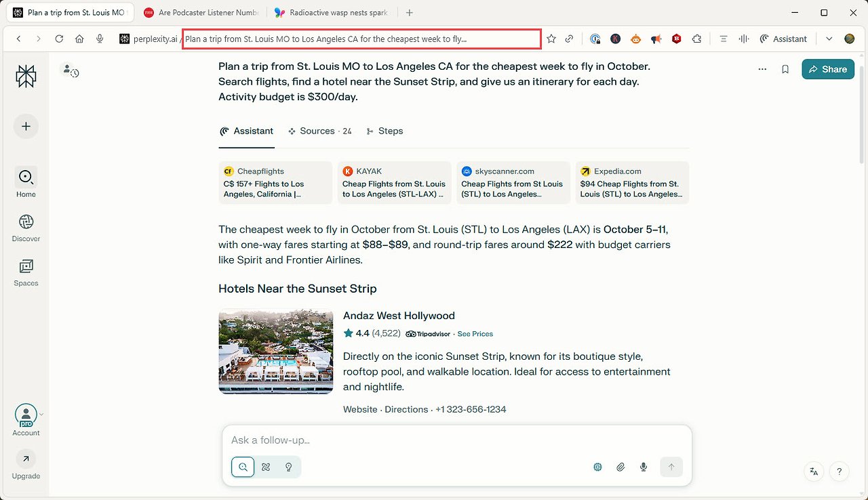Open a new browser tab with plus

pyautogui.click(x=410, y=13)
